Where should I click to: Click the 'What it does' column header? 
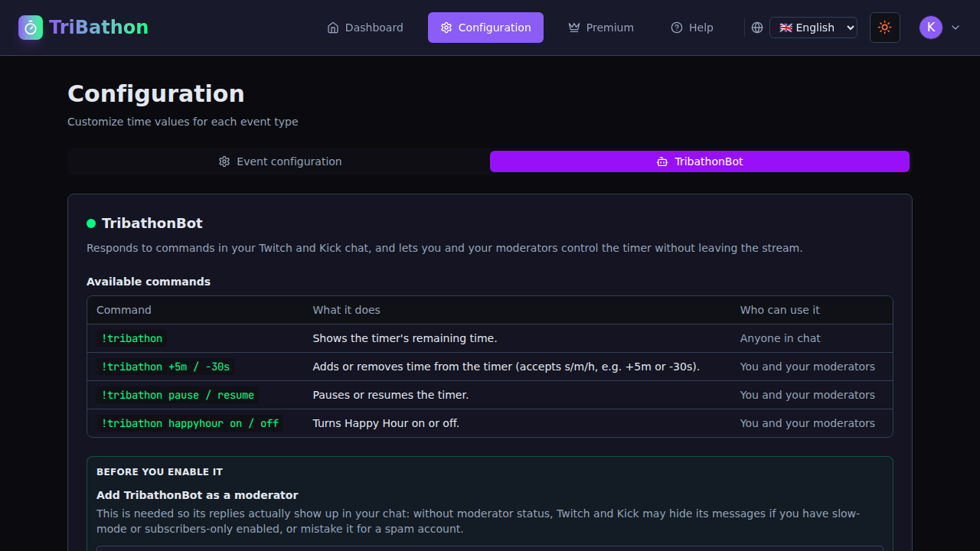pos(346,310)
